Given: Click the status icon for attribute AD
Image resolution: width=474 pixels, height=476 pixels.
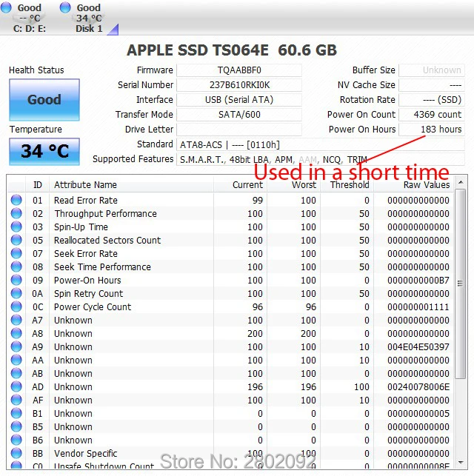Looking at the screenshot, I should tap(16, 386).
